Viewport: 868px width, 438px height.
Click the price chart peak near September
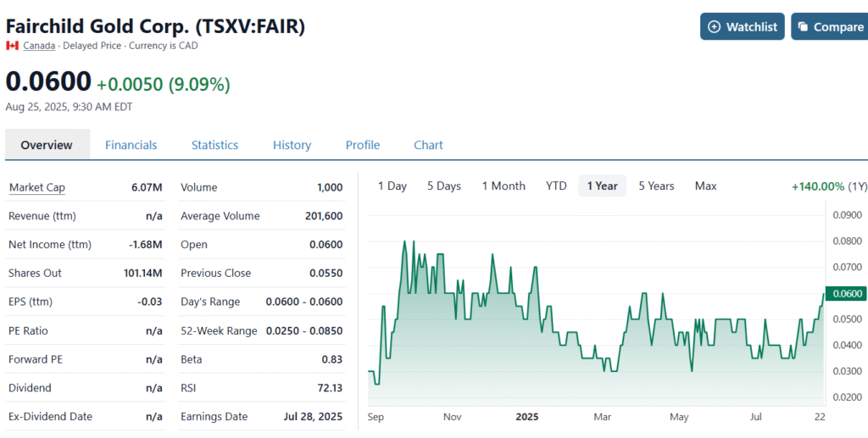click(403, 241)
